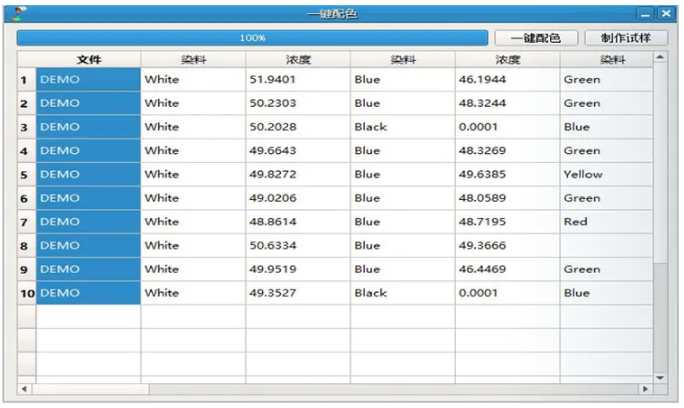Screen dimensions: 684x408
Task: Click the 100% progress bar
Action: tap(252, 38)
